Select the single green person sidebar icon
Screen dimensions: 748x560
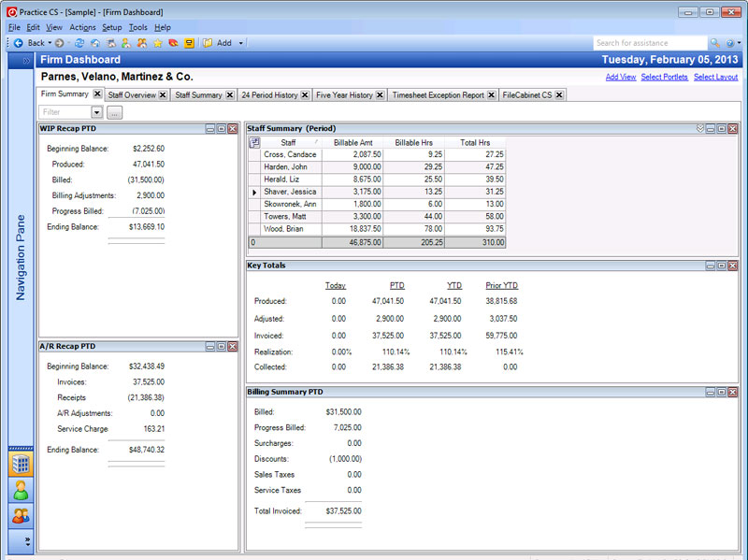pyautogui.click(x=21, y=489)
